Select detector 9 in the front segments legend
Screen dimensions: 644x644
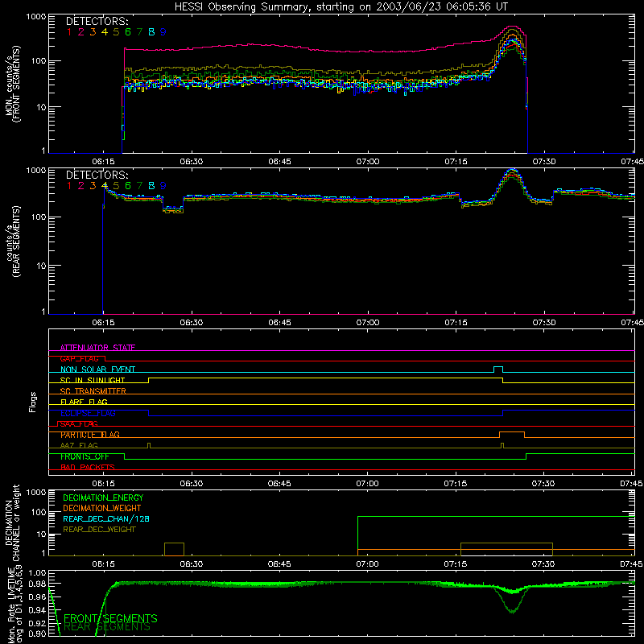tap(163, 32)
